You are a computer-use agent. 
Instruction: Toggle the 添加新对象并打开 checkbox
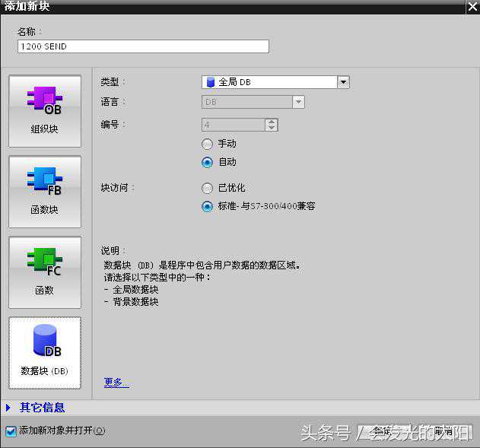pyautogui.click(x=11, y=431)
